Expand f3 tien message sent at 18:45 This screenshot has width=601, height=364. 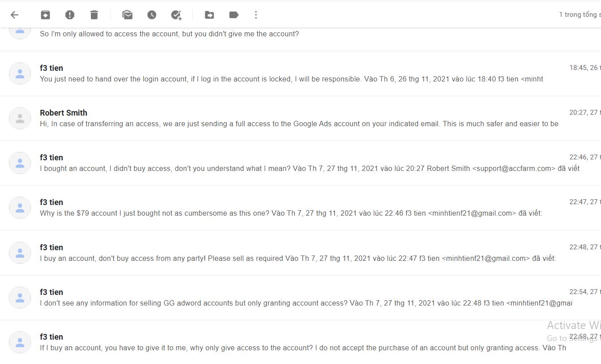pyautogui.click(x=300, y=74)
